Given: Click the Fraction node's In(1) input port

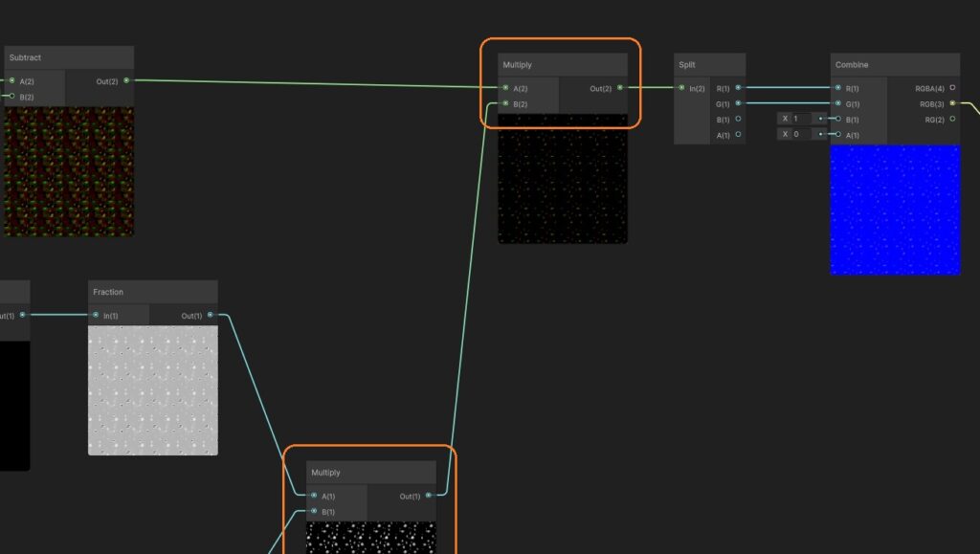Looking at the screenshot, I should point(96,315).
